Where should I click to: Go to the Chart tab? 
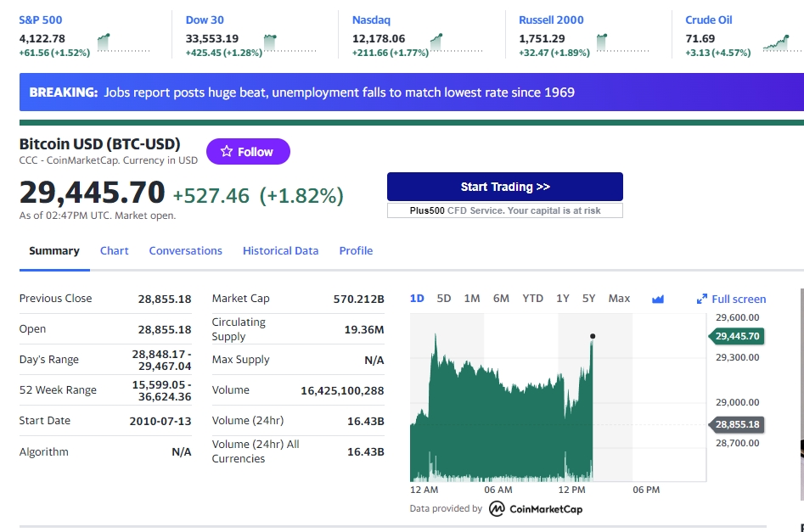[x=114, y=250]
